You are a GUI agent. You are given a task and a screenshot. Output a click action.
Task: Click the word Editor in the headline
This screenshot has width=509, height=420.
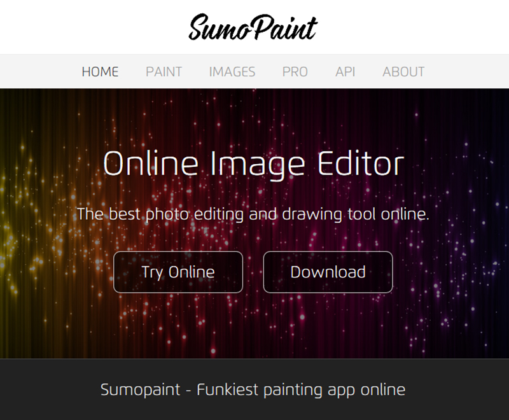pos(361,164)
